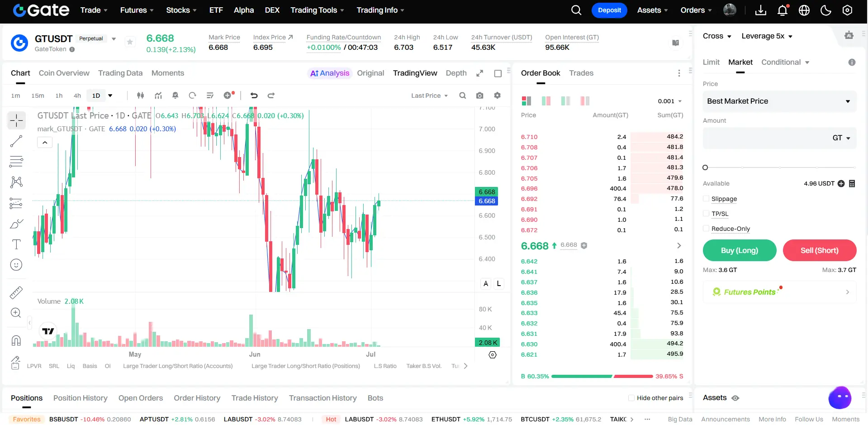
Task: Take a chart snapshot with camera icon
Action: click(480, 96)
